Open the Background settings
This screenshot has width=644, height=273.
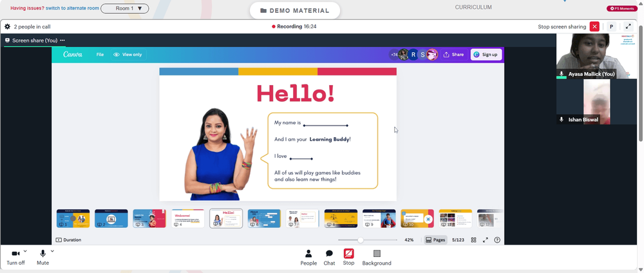(377, 258)
